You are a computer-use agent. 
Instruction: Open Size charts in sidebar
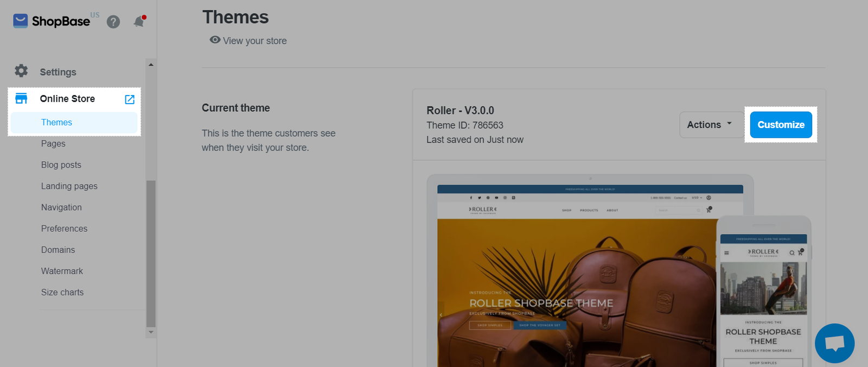coord(62,292)
